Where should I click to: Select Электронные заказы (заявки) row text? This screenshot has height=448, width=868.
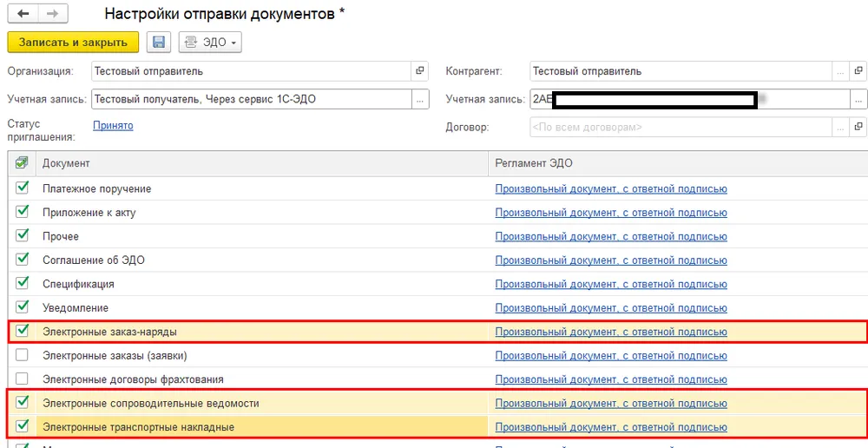(x=115, y=355)
